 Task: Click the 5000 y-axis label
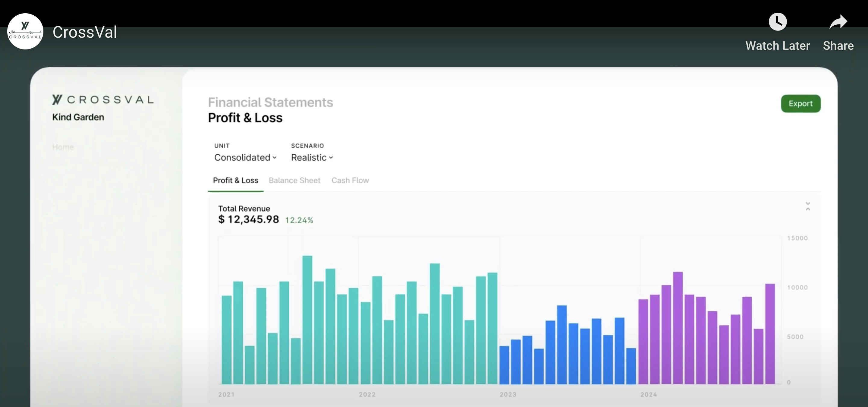tap(795, 336)
